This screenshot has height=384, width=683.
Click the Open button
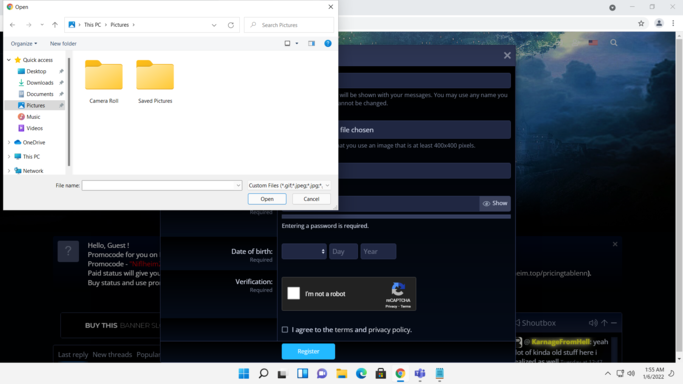tap(267, 199)
